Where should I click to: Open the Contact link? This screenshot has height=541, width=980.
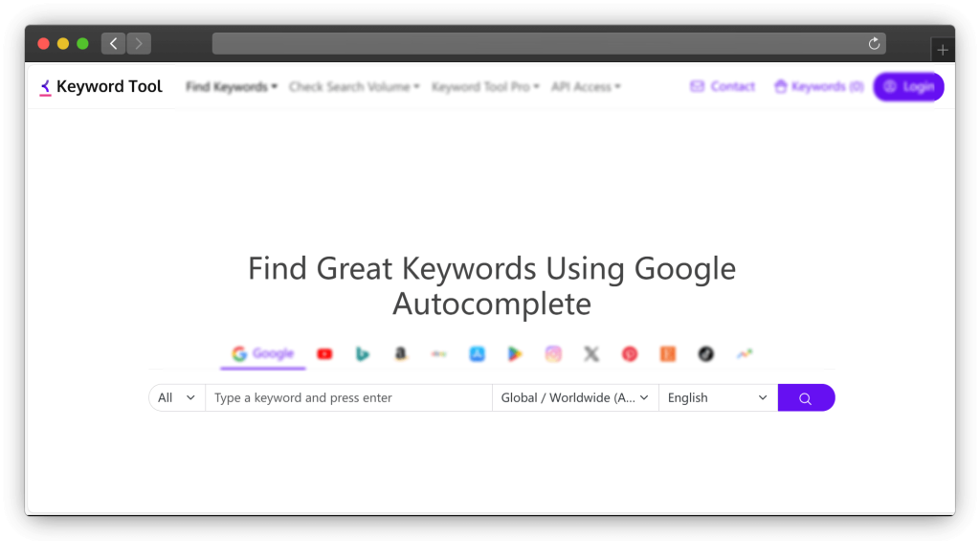pos(724,87)
